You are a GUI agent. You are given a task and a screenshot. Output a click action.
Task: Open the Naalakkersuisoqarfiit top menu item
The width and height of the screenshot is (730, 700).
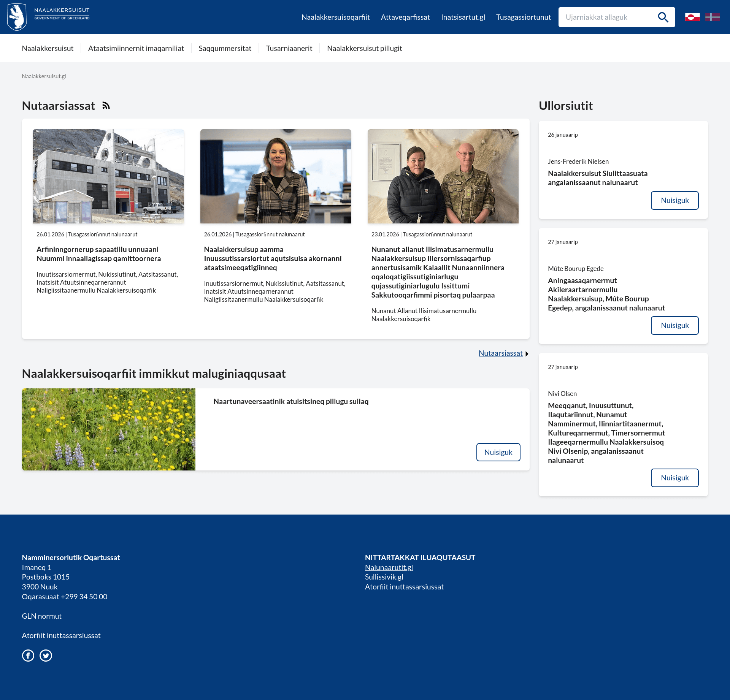coord(335,17)
